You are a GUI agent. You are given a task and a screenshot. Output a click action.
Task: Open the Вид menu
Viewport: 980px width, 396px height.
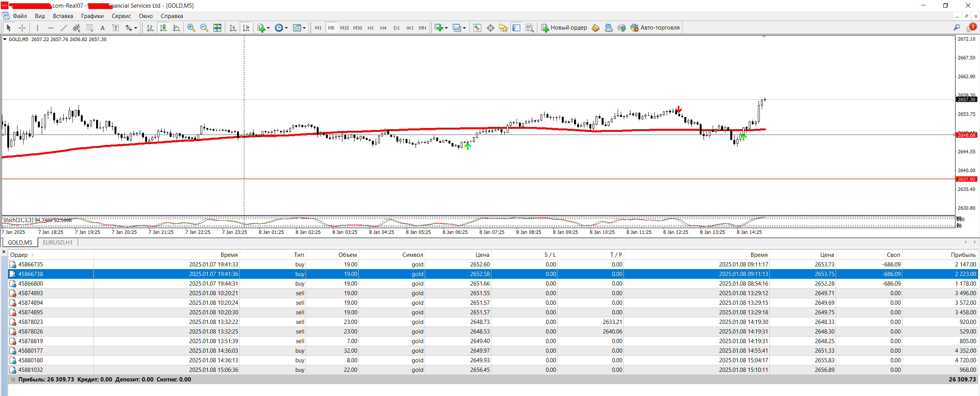[40, 16]
